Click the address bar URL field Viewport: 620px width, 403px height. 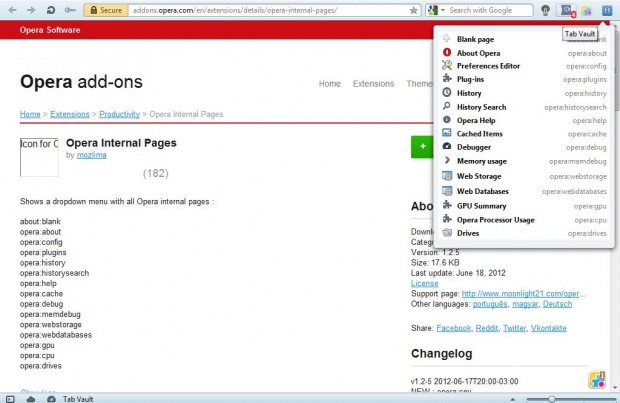tap(269, 10)
